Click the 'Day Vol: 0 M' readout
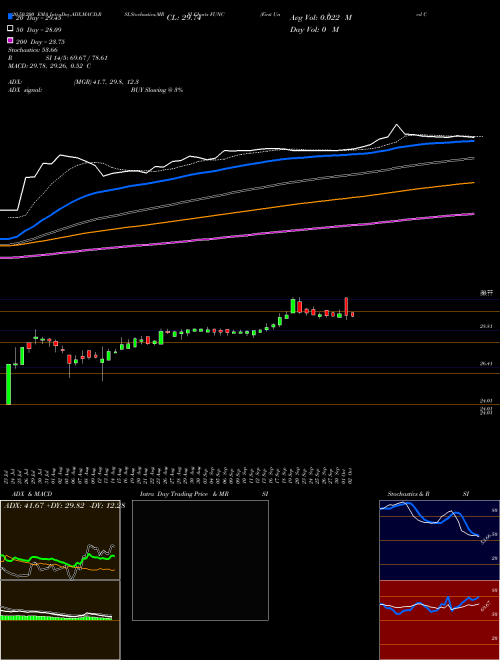The height and width of the screenshot is (660, 500). click(314, 29)
